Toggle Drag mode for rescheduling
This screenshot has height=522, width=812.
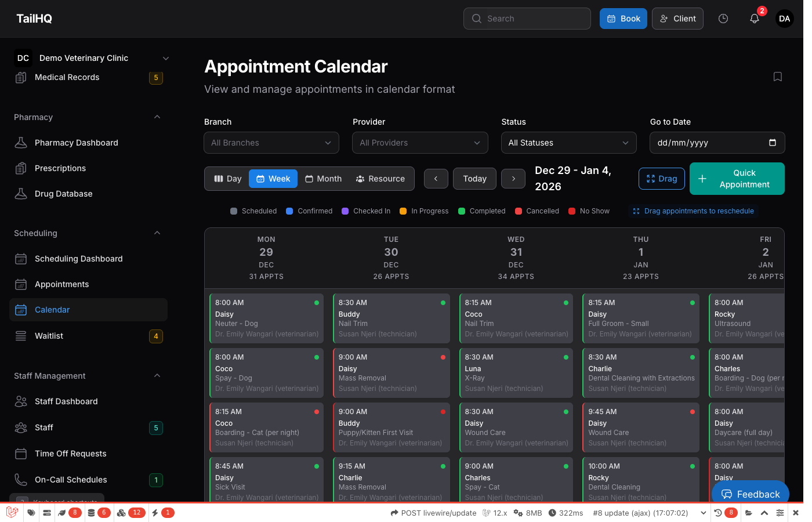tap(662, 179)
